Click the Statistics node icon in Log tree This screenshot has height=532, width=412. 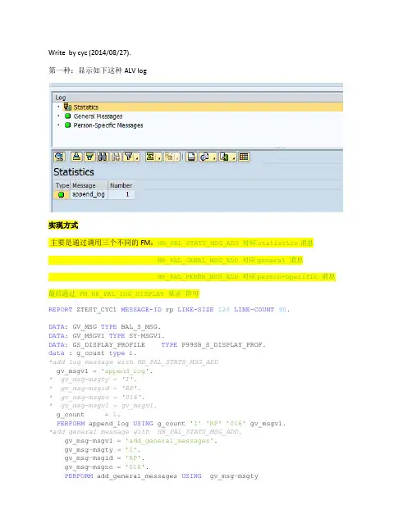click(x=67, y=107)
